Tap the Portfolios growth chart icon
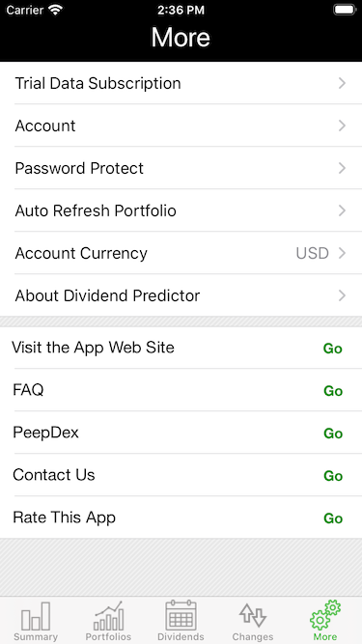This screenshot has width=362, height=644. (108, 616)
